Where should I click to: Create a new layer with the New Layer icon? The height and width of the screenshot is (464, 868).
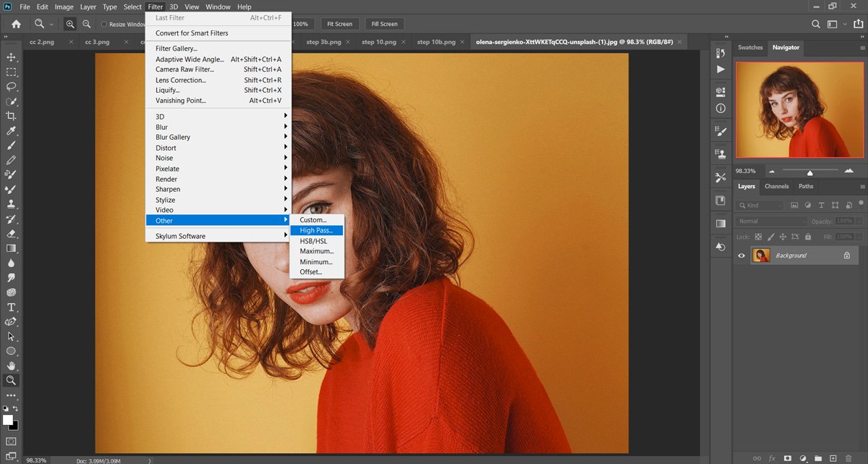833,457
